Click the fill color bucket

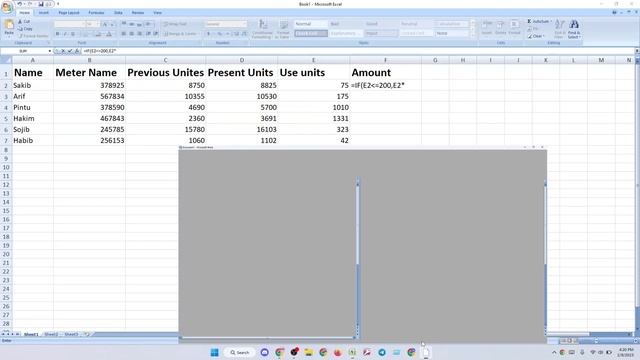coord(98,34)
